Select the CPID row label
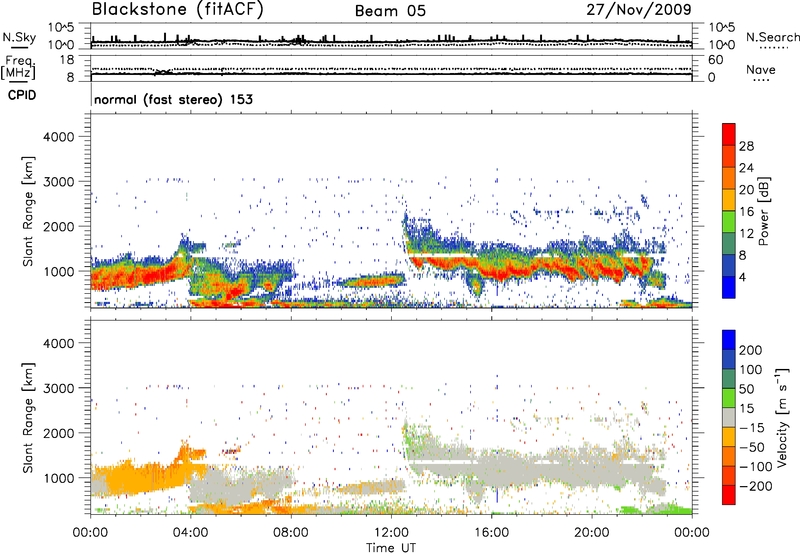The image size is (800, 554). pos(22,95)
